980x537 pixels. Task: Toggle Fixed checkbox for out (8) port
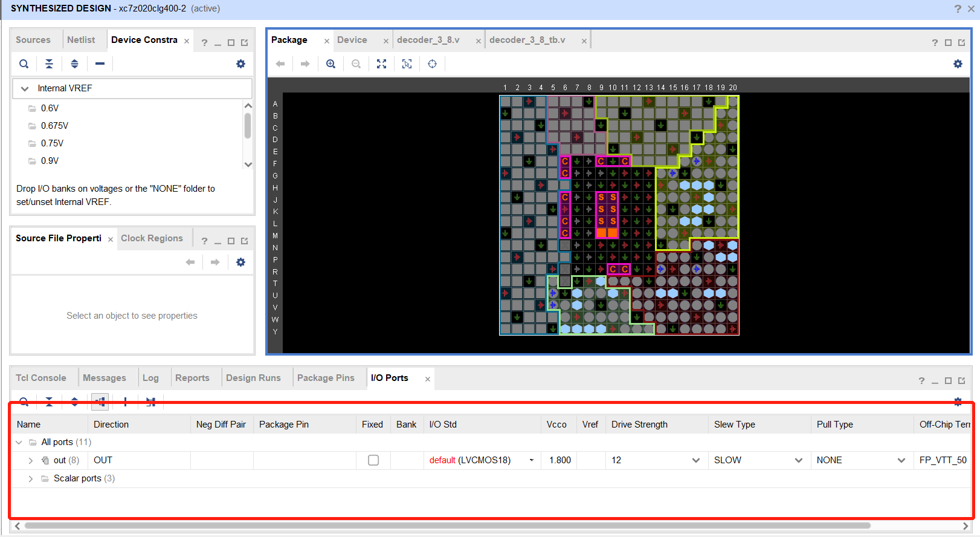point(373,460)
